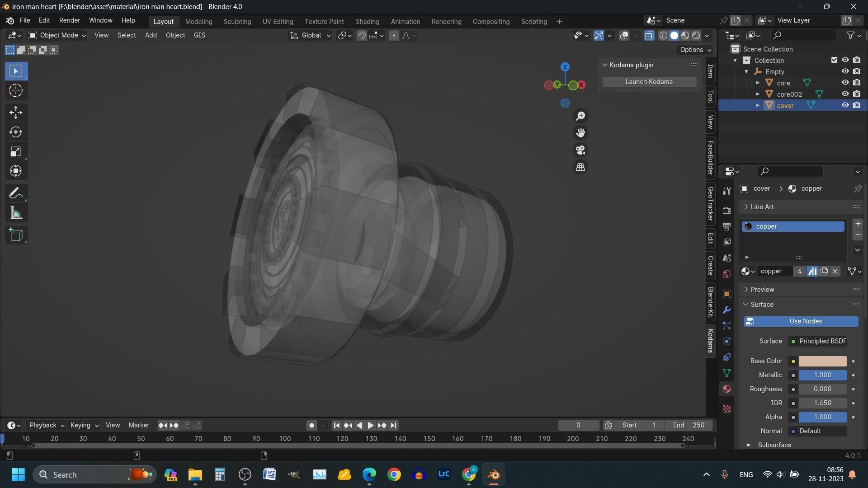Toggle visibility eye of core002 object
The image size is (868, 488).
pos(845,94)
